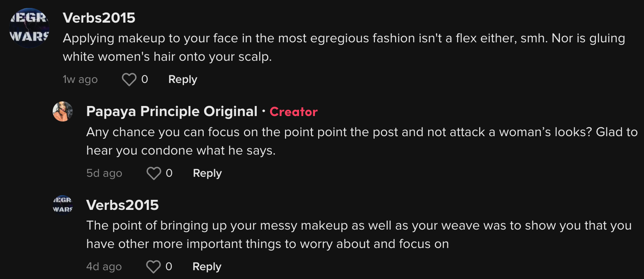This screenshot has height=279, width=644.
Task: Reply to Verbs2015's comment from 1w ago
Action: [x=183, y=80]
